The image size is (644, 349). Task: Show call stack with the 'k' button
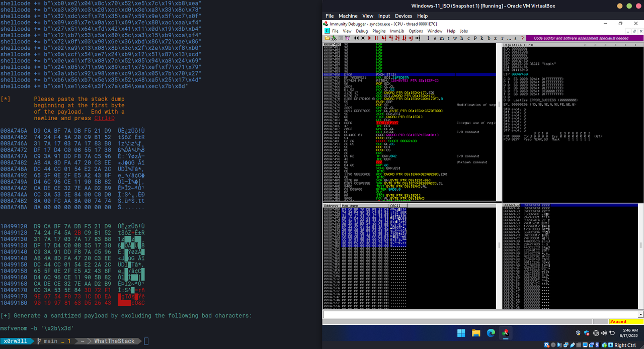click(482, 38)
